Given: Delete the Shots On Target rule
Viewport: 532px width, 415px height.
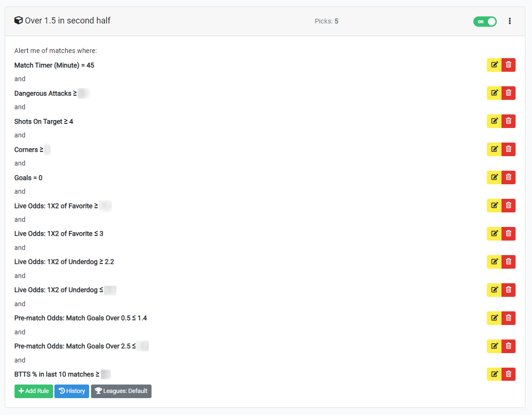Looking at the screenshot, I should click(509, 121).
